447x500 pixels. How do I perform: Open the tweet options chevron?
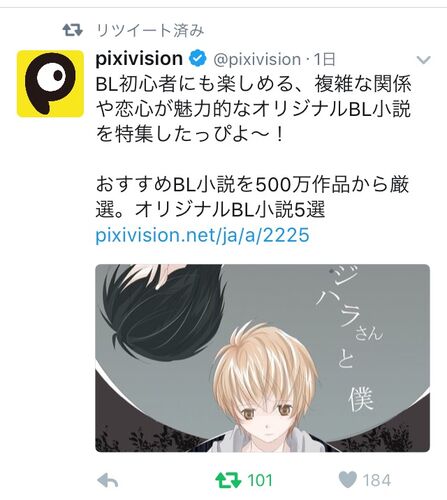tap(424, 60)
